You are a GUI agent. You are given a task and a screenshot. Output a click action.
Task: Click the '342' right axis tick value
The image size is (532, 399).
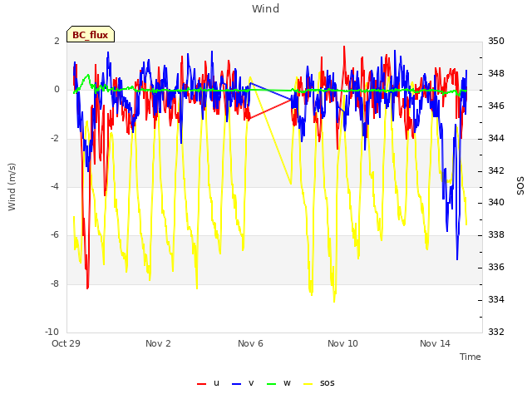pos(496,170)
